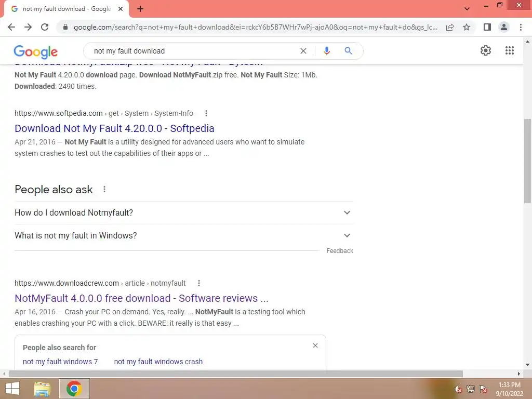Open Chrome side panel
The image size is (532, 399).
[x=487, y=27]
